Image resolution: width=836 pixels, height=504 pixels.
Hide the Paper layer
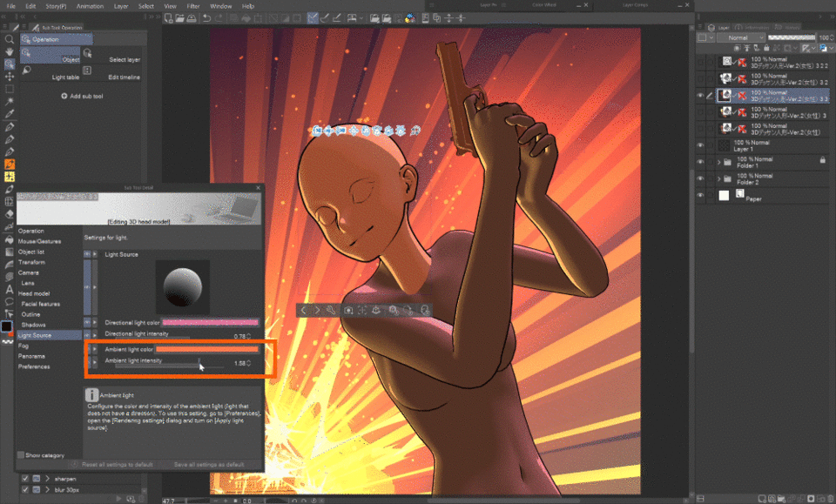tap(700, 196)
